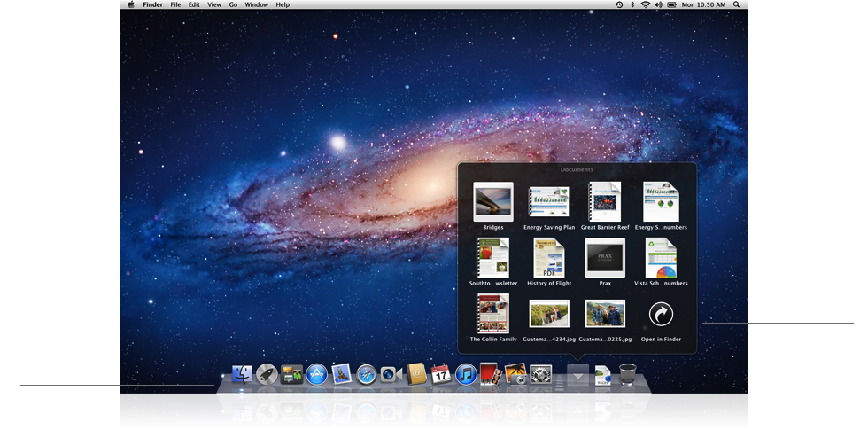
Task: Open the Mac App Store icon
Action: [316, 375]
